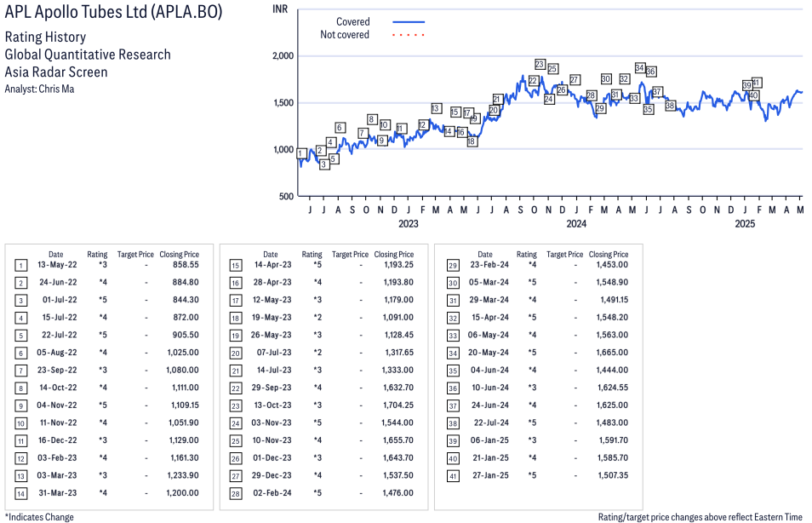Select the Asia Radar Screen line
The width and height of the screenshot is (812, 523).
(x=56, y=72)
